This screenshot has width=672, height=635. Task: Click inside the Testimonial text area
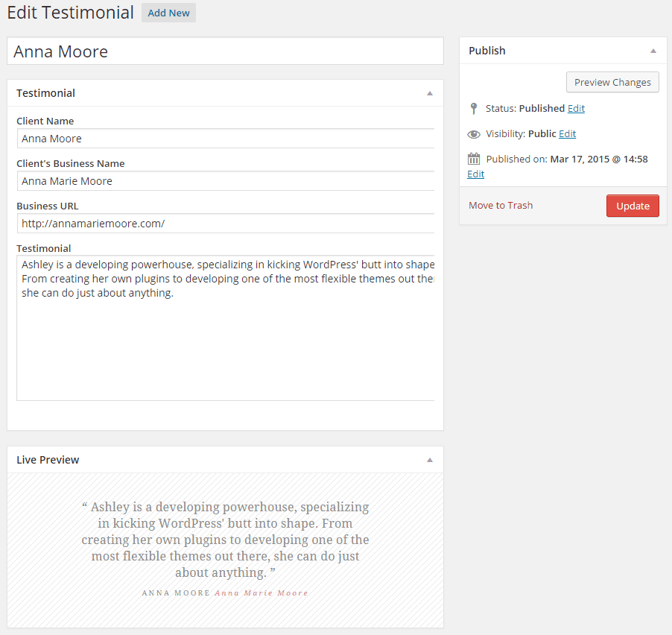tap(225, 343)
